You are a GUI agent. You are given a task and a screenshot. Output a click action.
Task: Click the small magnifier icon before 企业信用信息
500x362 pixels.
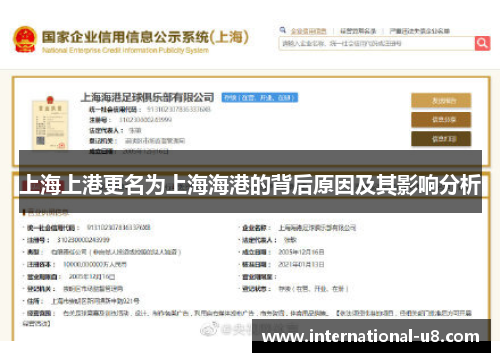[x=283, y=30]
